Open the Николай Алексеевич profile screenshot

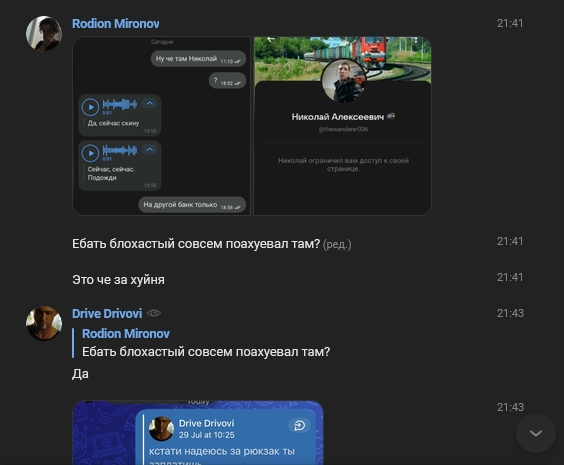tap(342, 126)
